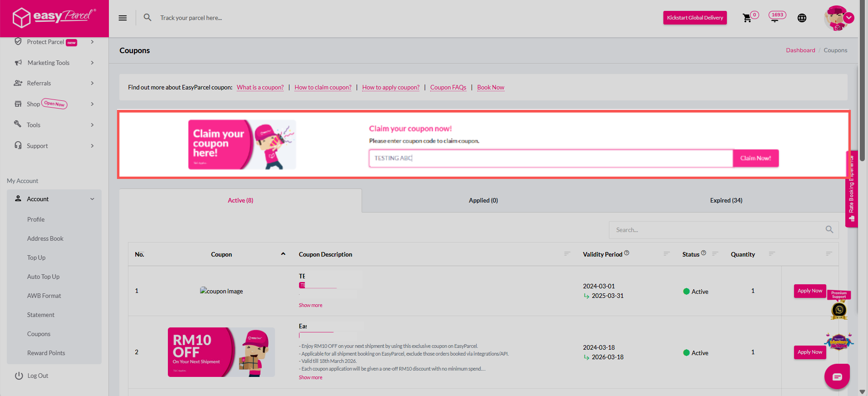The width and height of the screenshot is (868, 396).
Task: Switch to the Applied (0) tab
Action: (483, 200)
